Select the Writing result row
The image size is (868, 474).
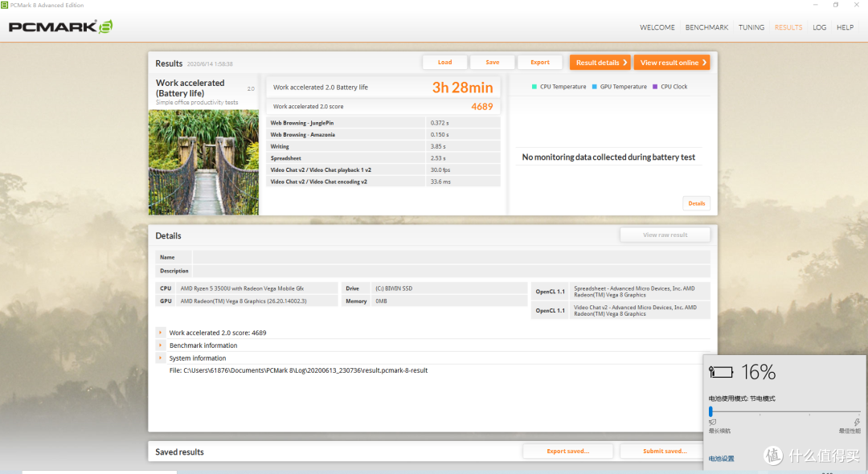coord(383,146)
